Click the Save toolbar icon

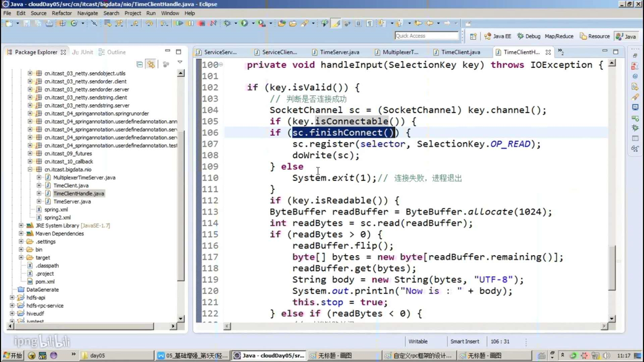[x=26, y=23]
